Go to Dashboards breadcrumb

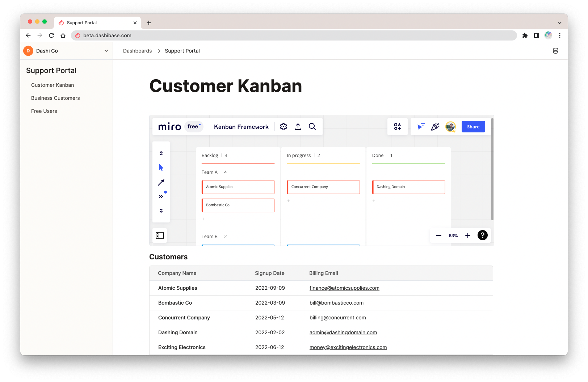(x=137, y=51)
